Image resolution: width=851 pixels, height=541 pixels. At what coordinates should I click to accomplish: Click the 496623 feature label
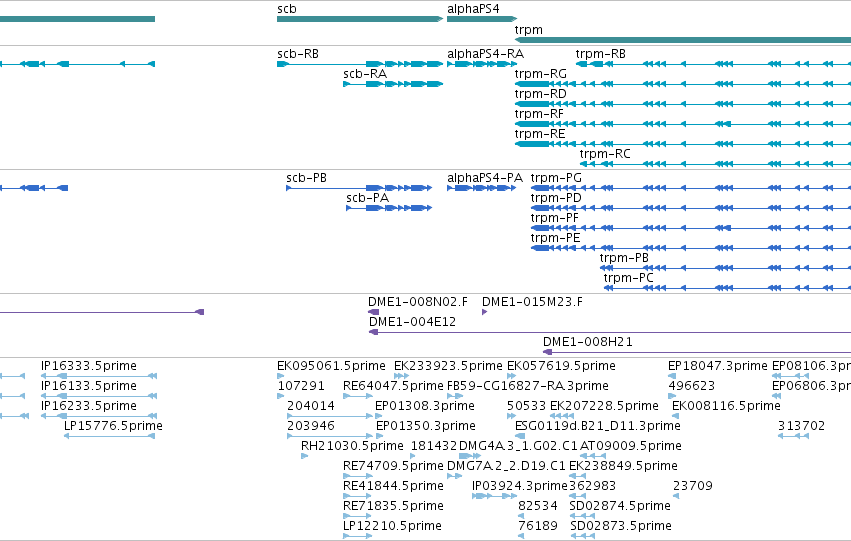pyautogui.click(x=691, y=386)
